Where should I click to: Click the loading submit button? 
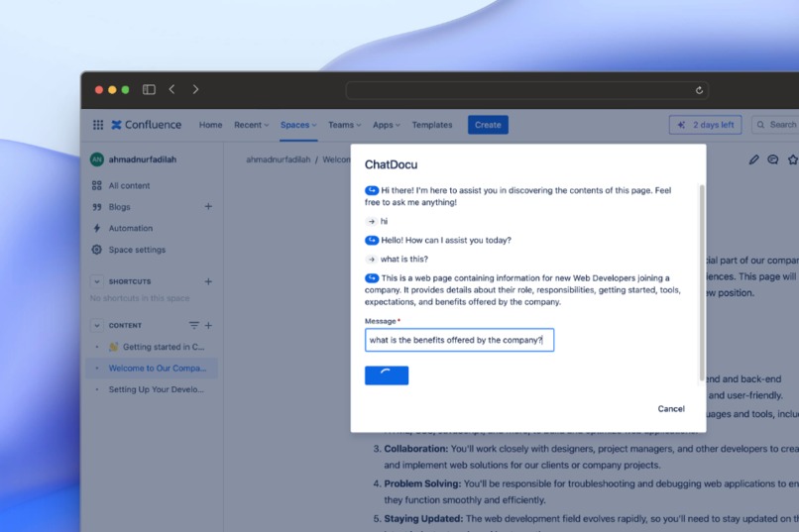point(387,375)
